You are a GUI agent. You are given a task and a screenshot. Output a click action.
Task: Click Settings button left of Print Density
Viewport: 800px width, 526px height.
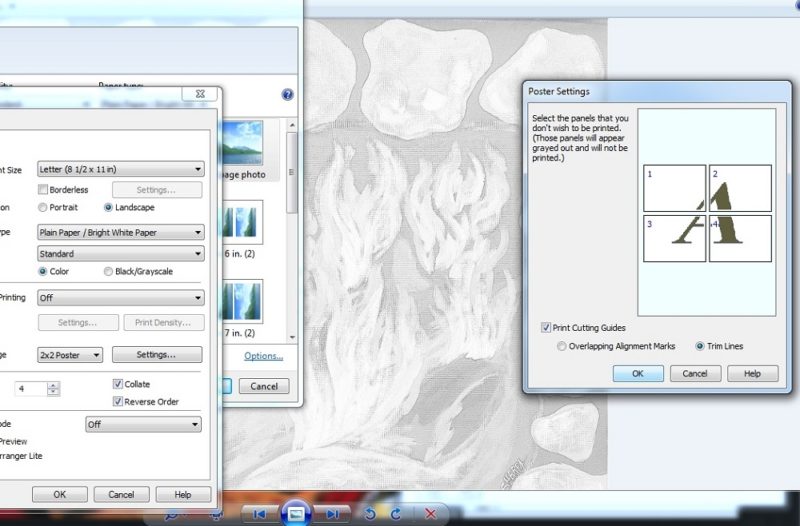pos(78,322)
